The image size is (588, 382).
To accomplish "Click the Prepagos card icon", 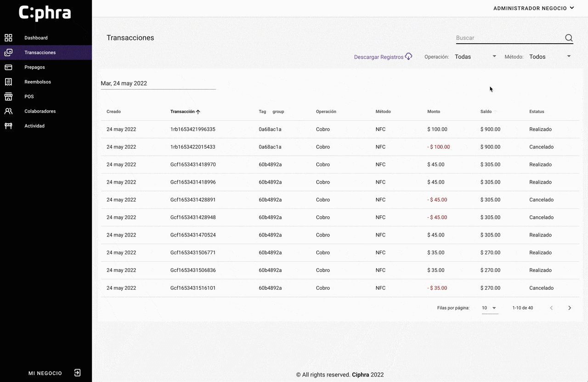I will [8, 67].
